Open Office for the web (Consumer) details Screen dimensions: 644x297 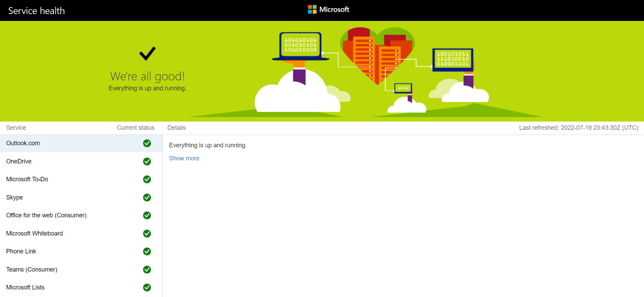(46, 215)
